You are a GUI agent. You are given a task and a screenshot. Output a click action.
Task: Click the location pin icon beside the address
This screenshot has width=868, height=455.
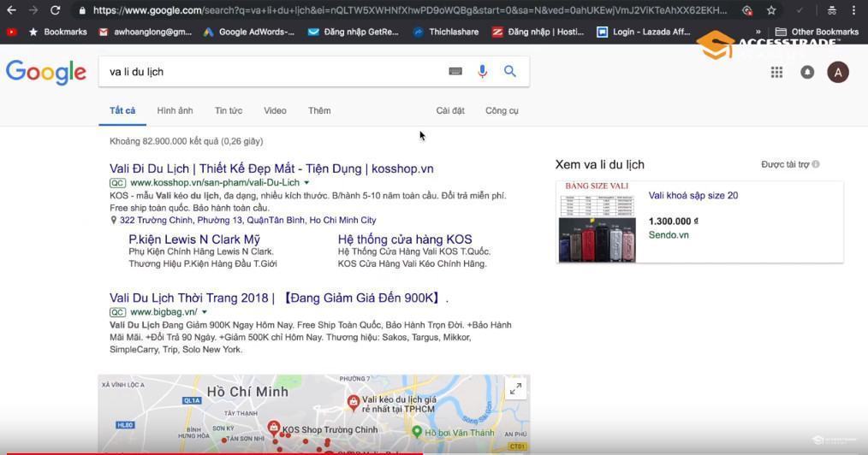(114, 220)
